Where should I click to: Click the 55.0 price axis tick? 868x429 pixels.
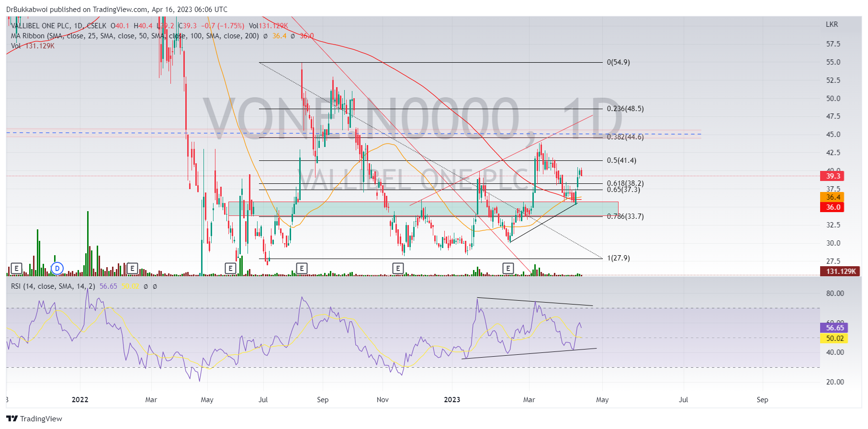click(833, 62)
